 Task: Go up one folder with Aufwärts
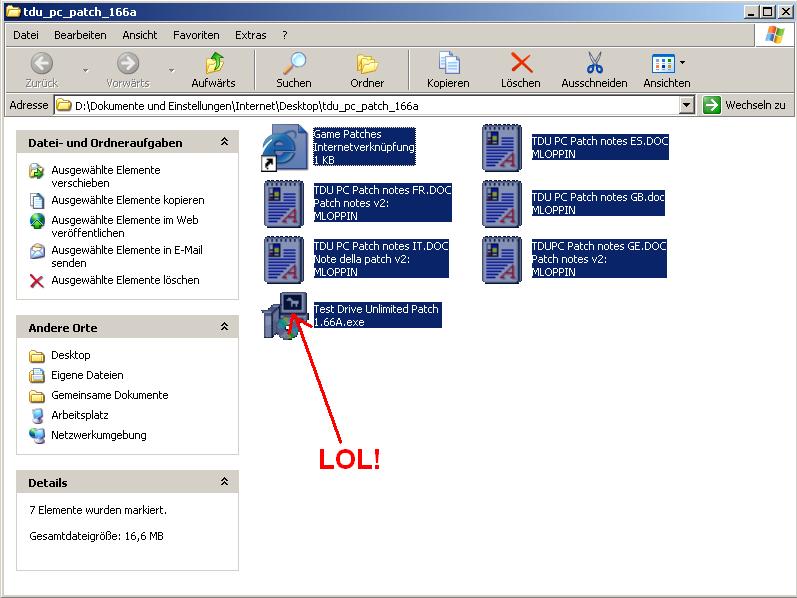tap(214, 64)
